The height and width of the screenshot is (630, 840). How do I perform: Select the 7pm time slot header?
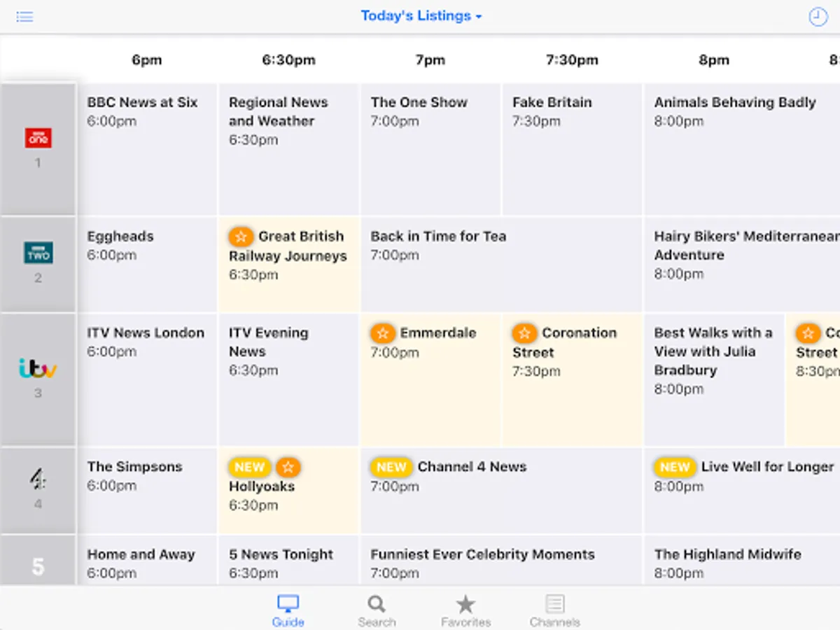pos(430,60)
